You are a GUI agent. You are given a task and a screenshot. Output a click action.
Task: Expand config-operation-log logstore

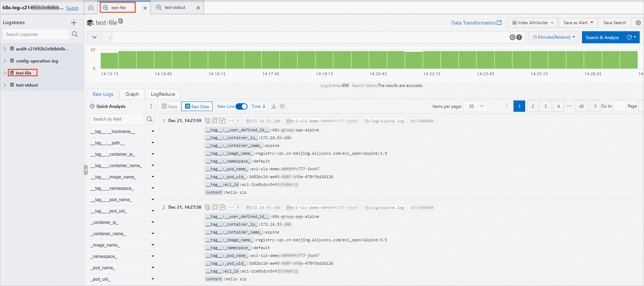[x=5, y=61]
